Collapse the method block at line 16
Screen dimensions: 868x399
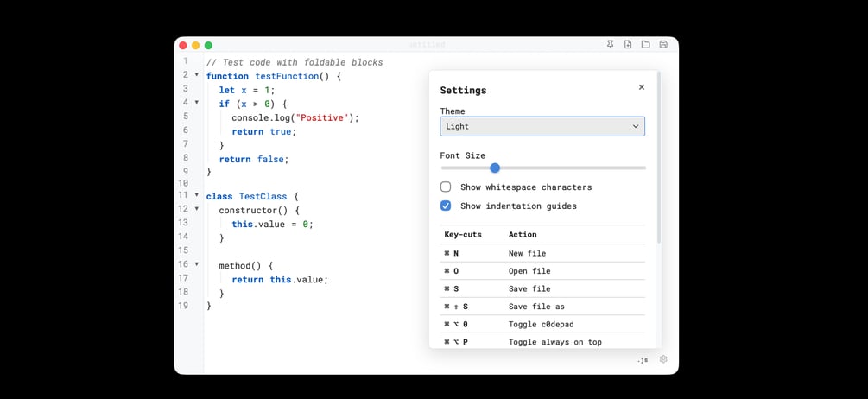pyautogui.click(x=197, y=264)
